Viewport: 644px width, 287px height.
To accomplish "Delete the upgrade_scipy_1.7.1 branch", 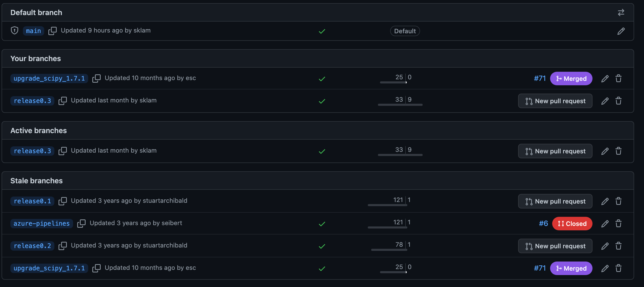I will (x=619, y=78).
